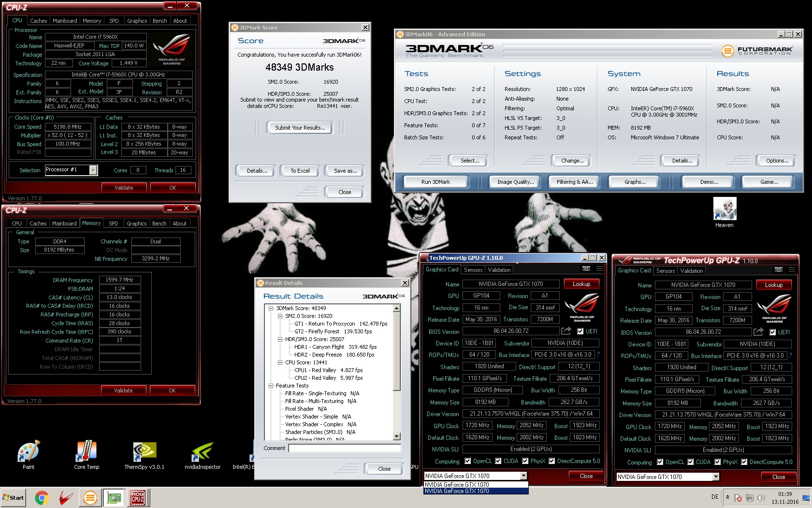Image resolution: width=812 pixels, height=508 pixels.
Task: Open Mainboard tab in top CPU-Z
Action: (x=65, y=21)
